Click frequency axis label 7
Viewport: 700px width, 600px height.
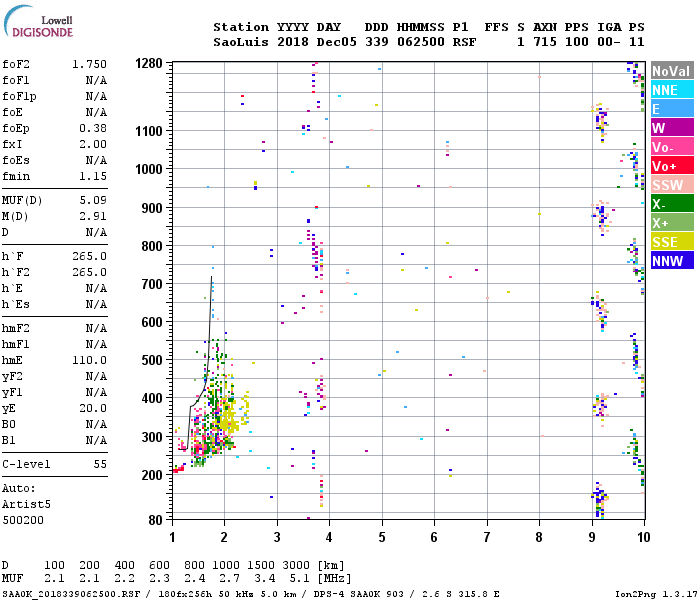tap(487, 537)
